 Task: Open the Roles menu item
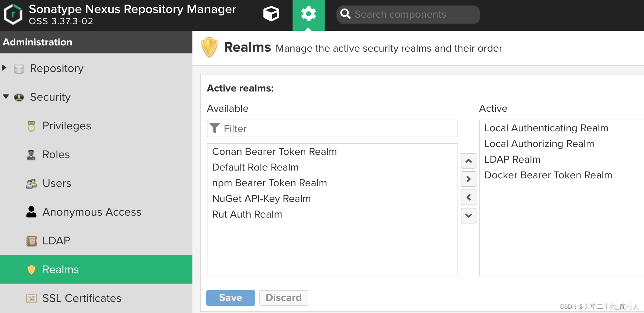pyautogui.click(x=56, y=154)
